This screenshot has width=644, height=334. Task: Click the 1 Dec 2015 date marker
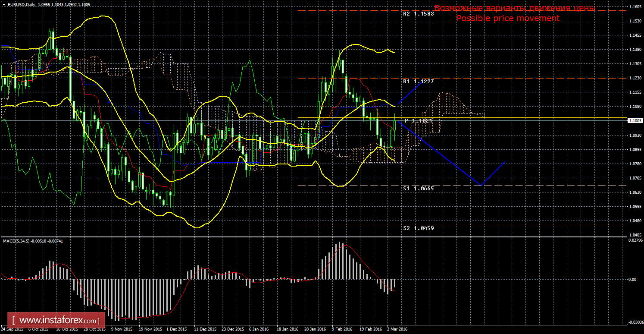click(176, 329)
